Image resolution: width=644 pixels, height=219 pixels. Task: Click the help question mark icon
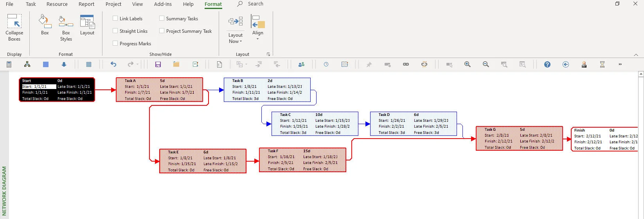(547, 64)
